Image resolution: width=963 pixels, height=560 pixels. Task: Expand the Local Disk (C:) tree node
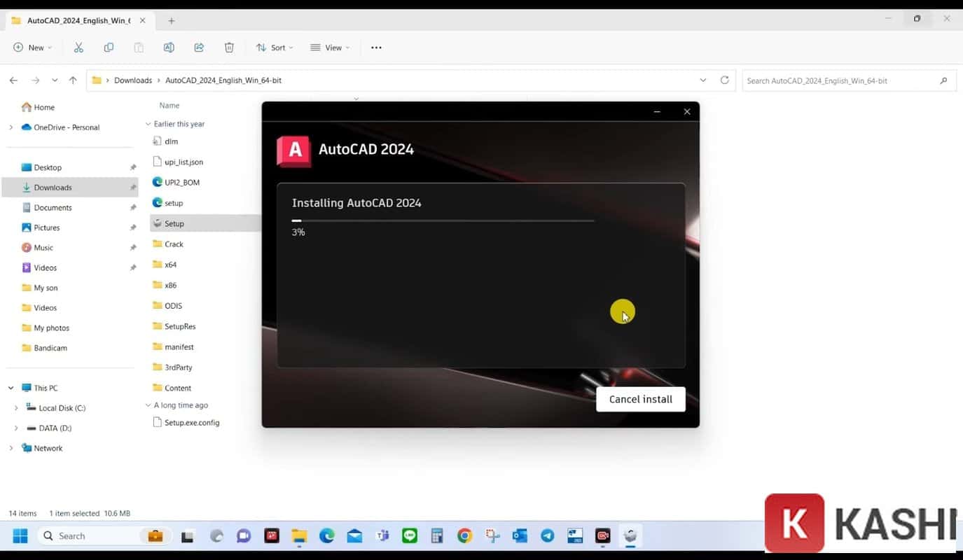[16, 408]
